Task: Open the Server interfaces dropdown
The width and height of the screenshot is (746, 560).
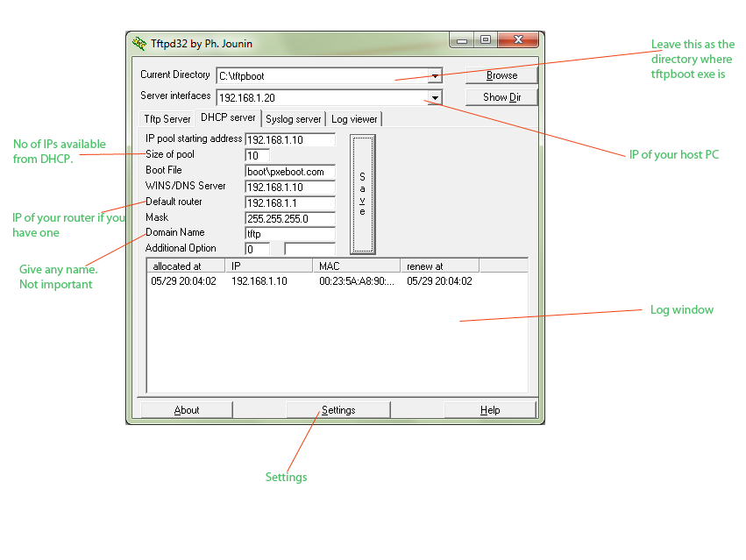Action: click(x=434, y=97)
